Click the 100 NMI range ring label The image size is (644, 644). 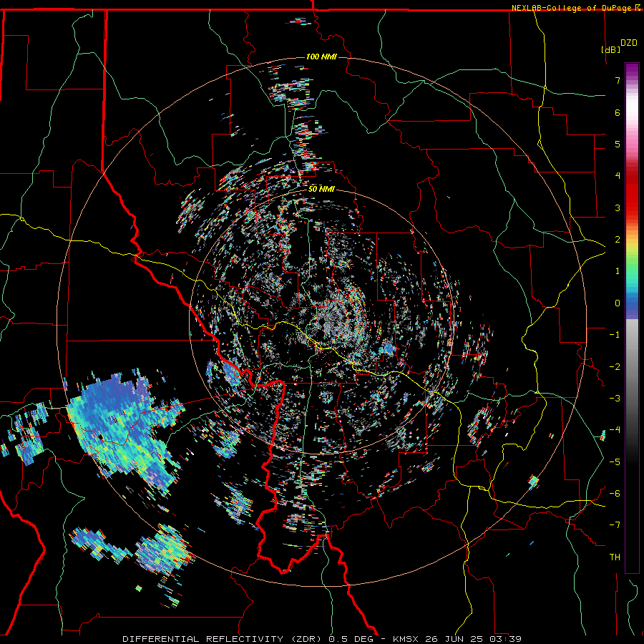pyautogui.click(x=321, y=57)
